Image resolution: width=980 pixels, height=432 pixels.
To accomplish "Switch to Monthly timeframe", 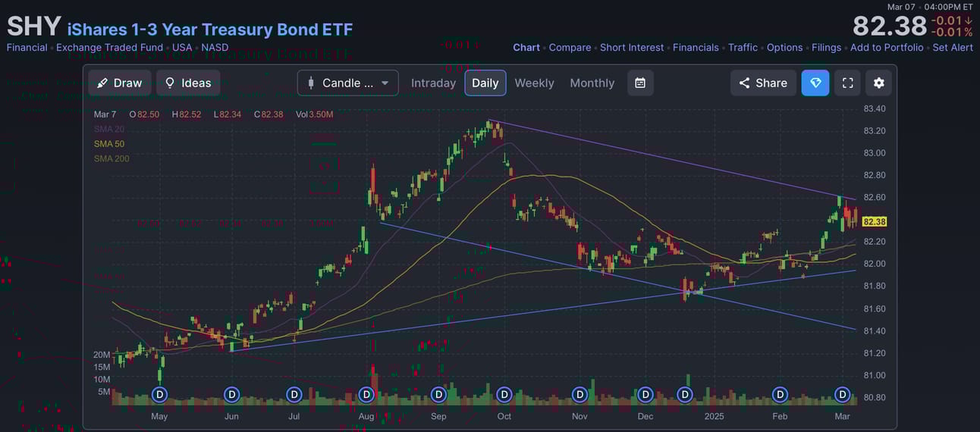I will (x=592, y=83).
